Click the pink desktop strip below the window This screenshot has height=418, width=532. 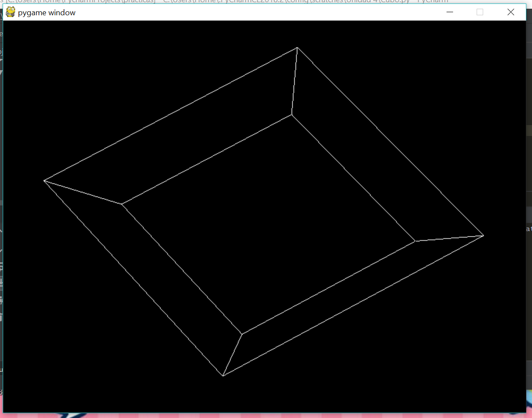262,415
